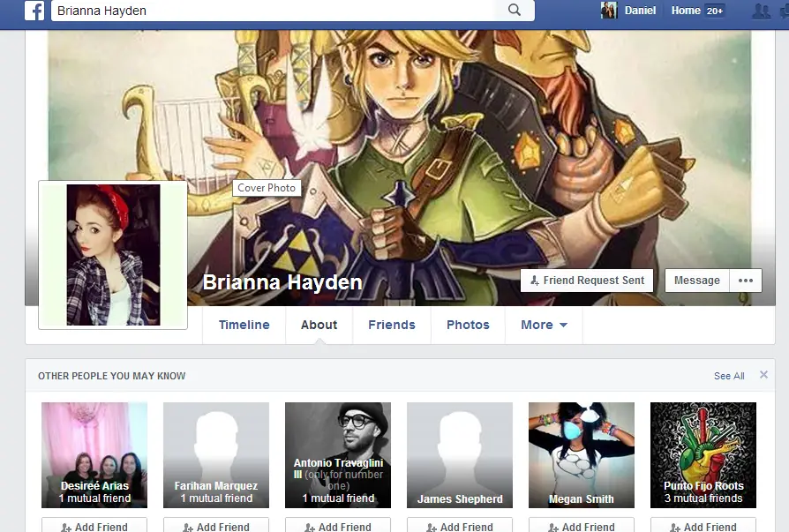
Task: Open Daniel's profile link in the top bar
Action: point(640,11)
